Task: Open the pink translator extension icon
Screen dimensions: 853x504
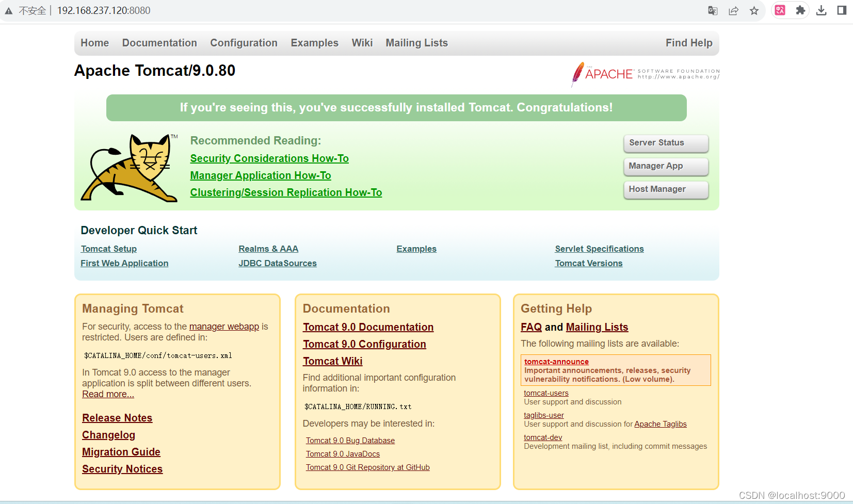Action: 780,10
